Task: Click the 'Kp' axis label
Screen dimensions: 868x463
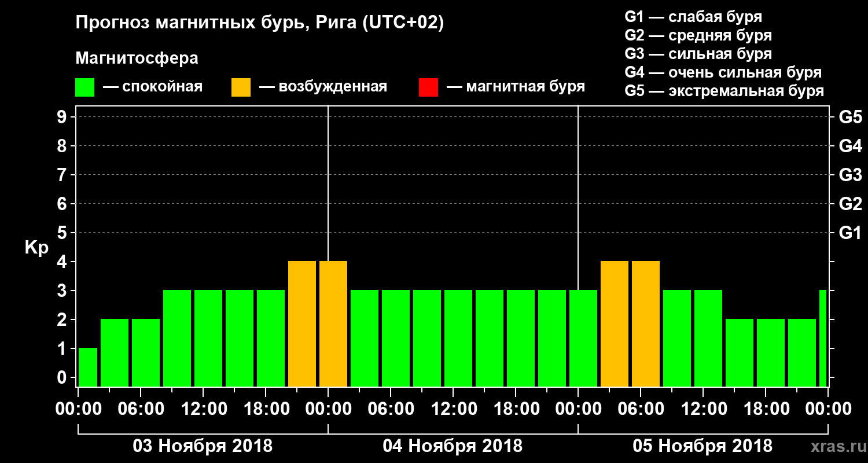Action: [x=36, y=248]
